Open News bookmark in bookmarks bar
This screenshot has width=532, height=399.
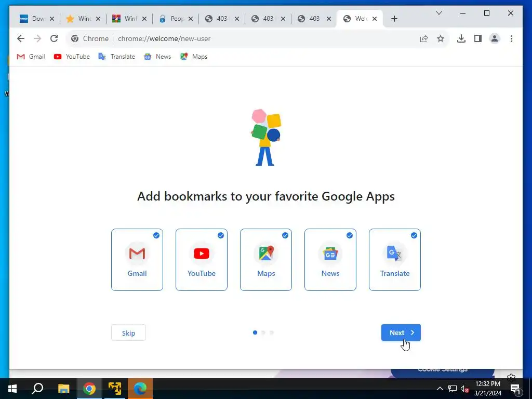pyautogui.click(x=158, y=57)
